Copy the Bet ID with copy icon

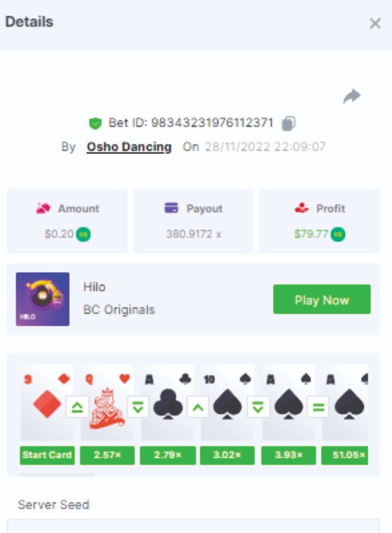tap(289, 123)
